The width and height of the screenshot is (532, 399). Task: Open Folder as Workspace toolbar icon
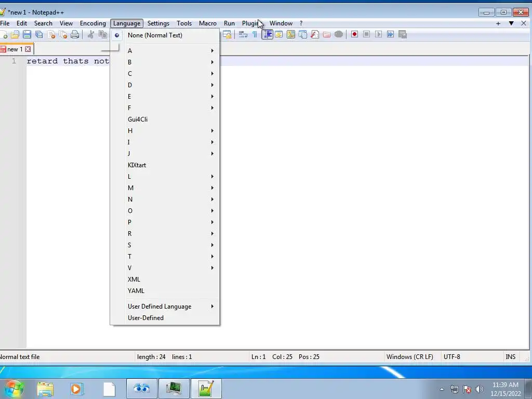327,34
